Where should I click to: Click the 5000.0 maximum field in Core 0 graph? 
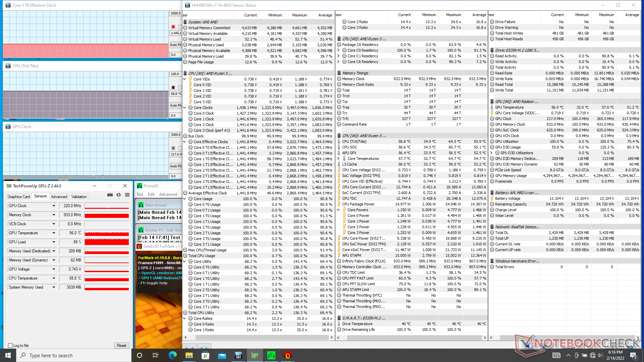(175, 13)
